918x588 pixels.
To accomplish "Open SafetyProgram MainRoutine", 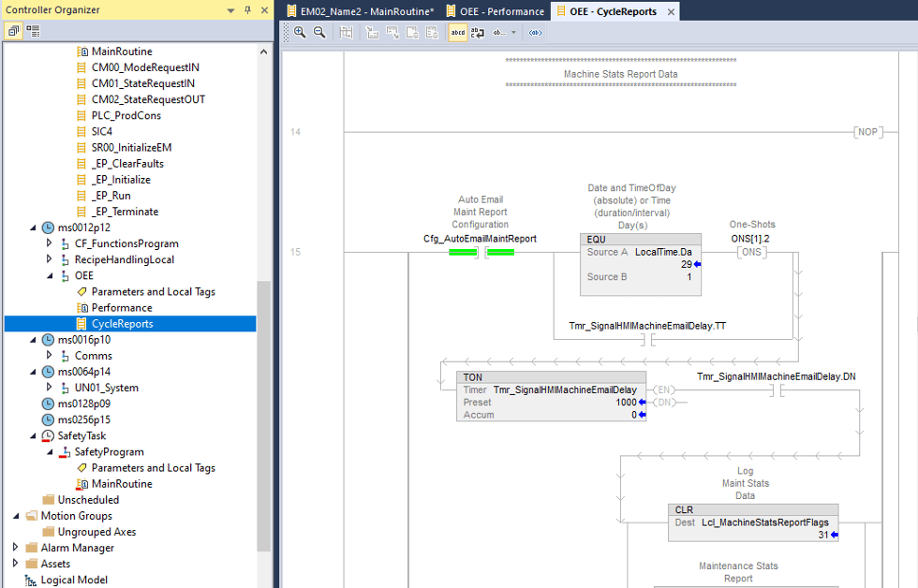I will (122, 484).
